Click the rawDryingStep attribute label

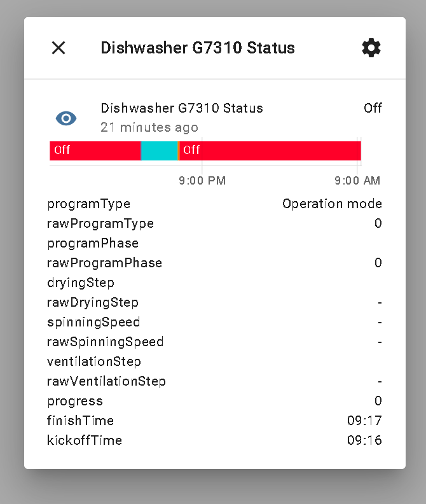[x=93, y=302]
